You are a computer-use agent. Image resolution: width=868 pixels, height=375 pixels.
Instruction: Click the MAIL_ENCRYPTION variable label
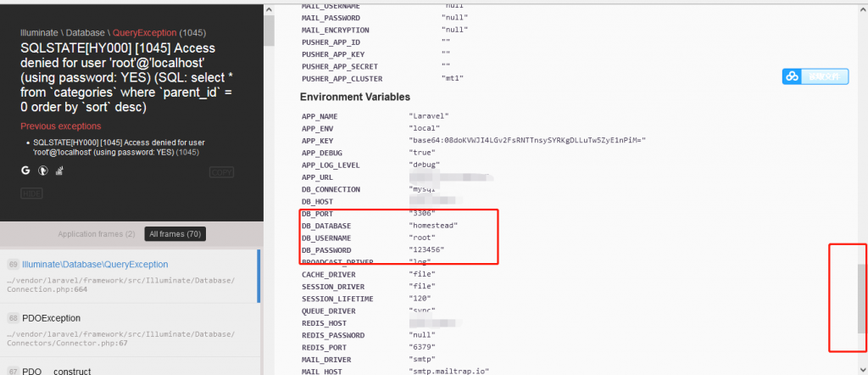click(x=335, y=30)
